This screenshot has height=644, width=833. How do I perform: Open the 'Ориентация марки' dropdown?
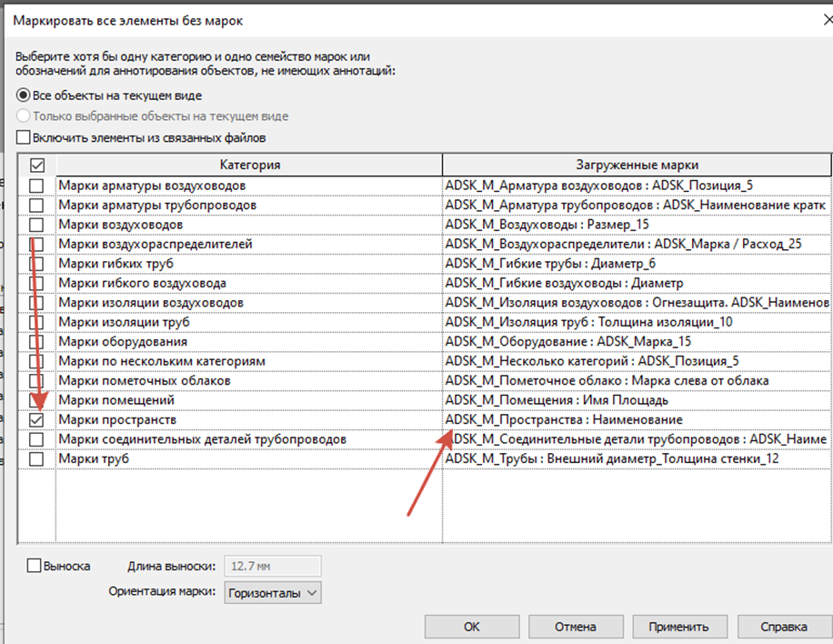point(273,592)
